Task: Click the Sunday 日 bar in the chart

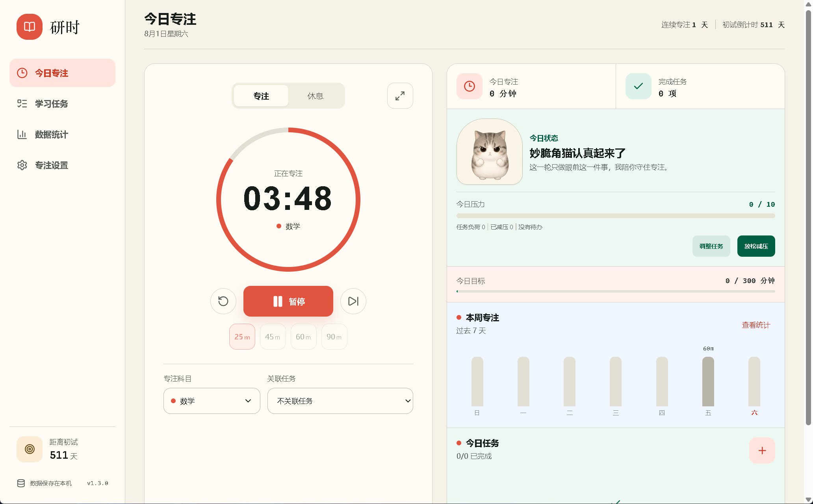Action: point(477,382)
